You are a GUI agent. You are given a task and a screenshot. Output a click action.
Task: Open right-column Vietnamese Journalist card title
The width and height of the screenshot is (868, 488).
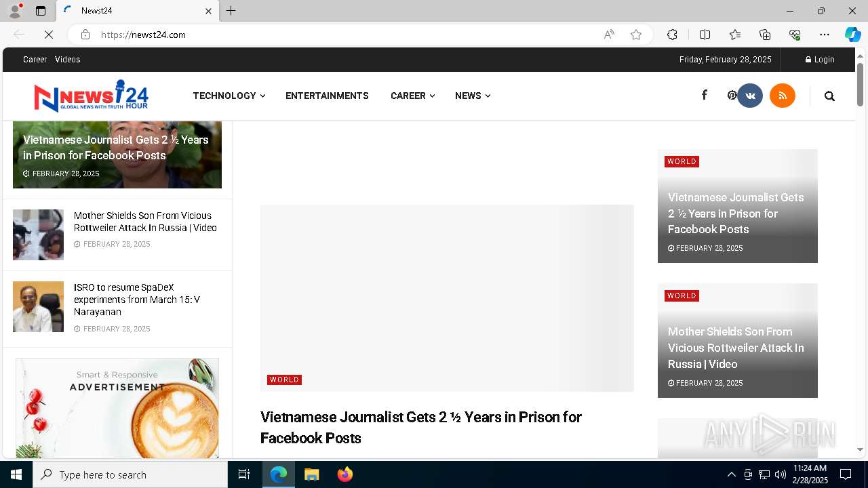tap(736, 213)
